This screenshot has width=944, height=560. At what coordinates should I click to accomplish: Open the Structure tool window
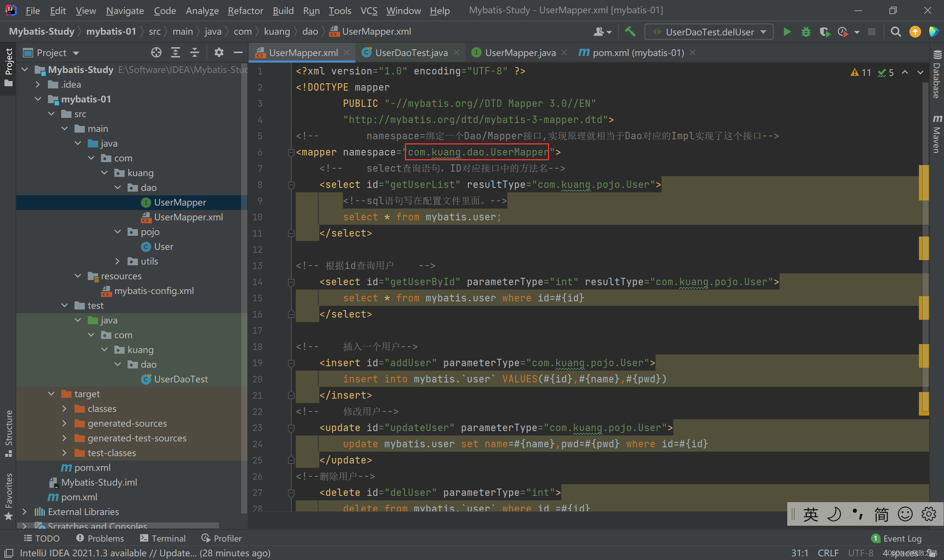click(8, 433)
